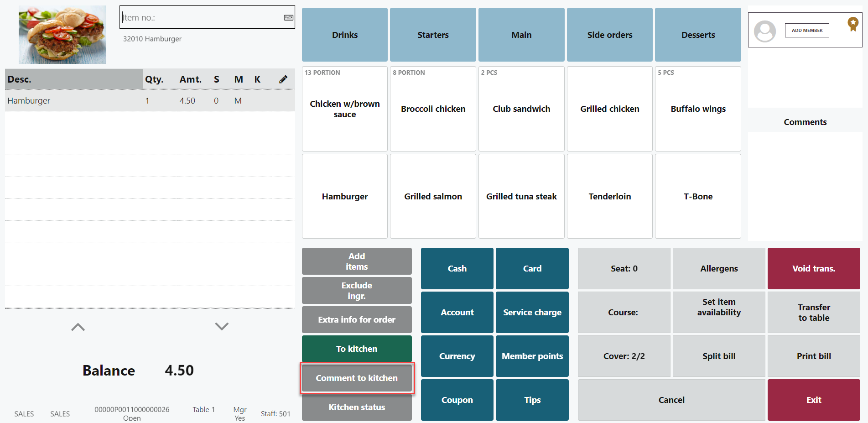Click the on-screen keyboard icon in item field
Viewport: 868px width, 423px height.
288,18
